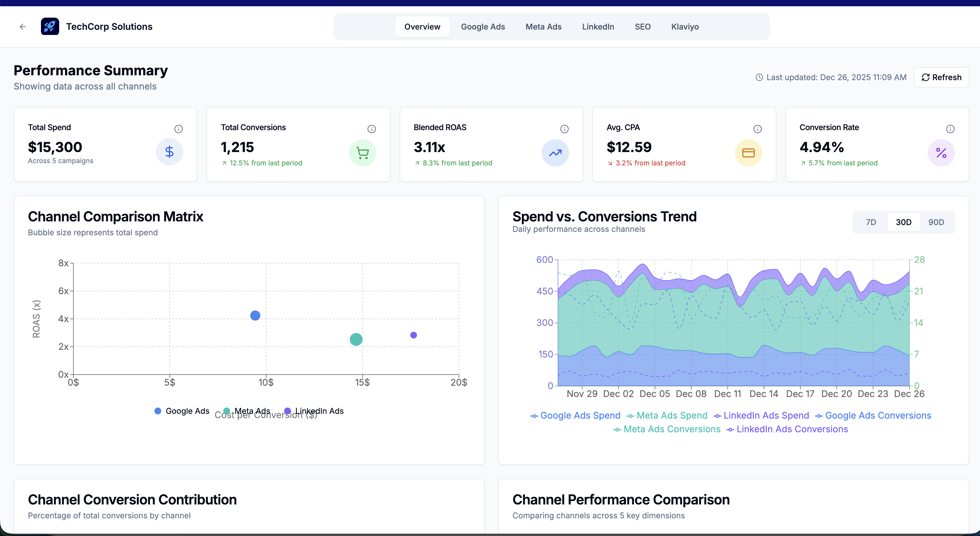This screenshot has width=980, height=536.
Task: Click the TechCorp Solutions rocket logo
Action: click(50, 26)
